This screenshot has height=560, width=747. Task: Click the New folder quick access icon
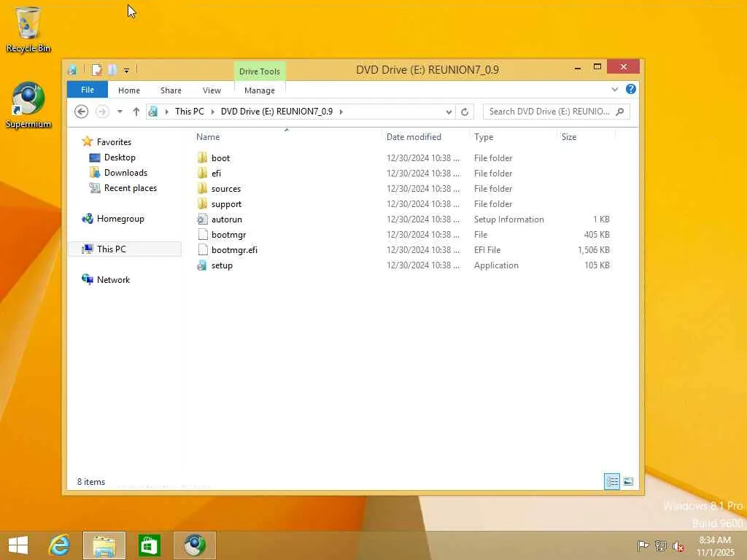(112, 70)
